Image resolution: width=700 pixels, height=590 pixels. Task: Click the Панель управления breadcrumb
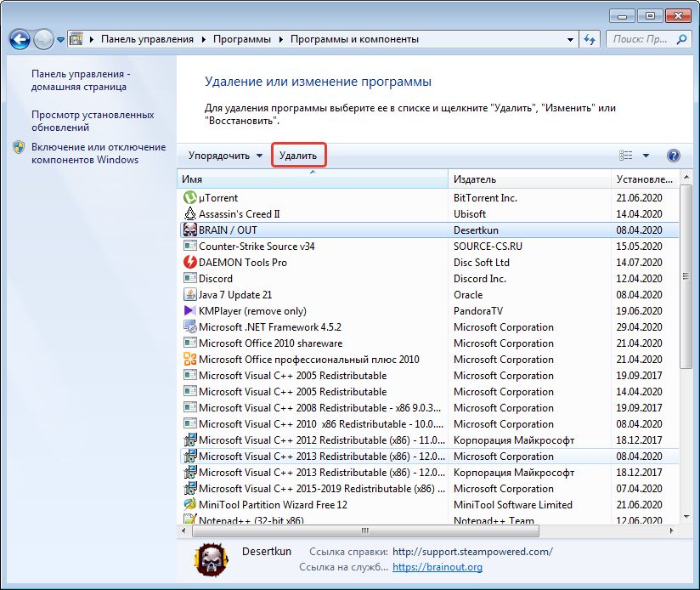[147, 39]
